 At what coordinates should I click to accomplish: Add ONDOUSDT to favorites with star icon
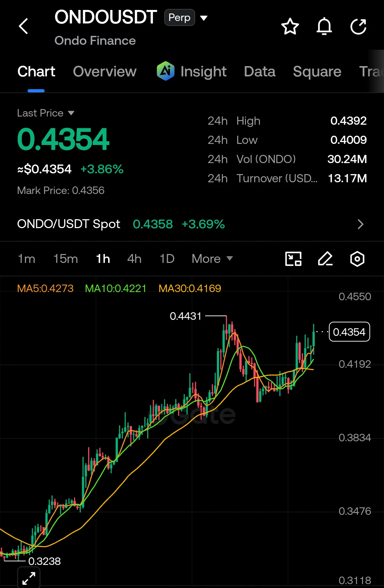(290, 26)
